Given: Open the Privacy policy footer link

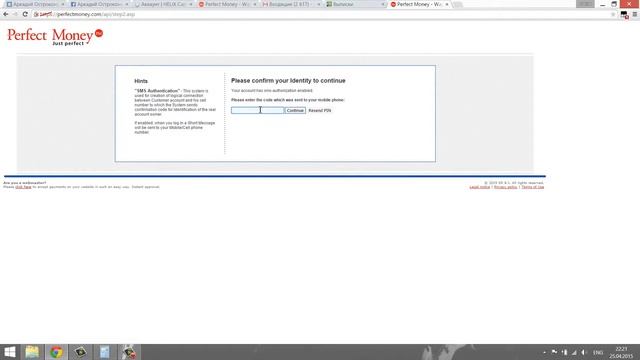Looking at the screenshot, I should click(505, 187).
